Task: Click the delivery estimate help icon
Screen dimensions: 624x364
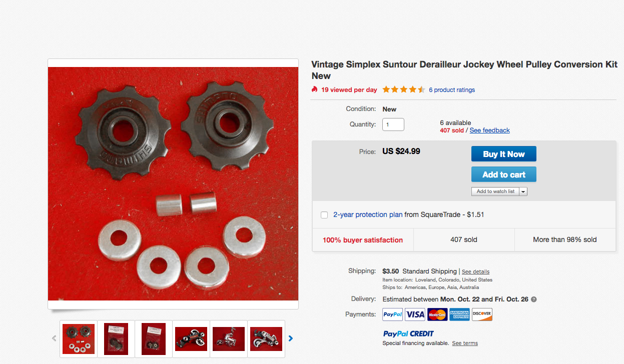Action: pos(533,299)
